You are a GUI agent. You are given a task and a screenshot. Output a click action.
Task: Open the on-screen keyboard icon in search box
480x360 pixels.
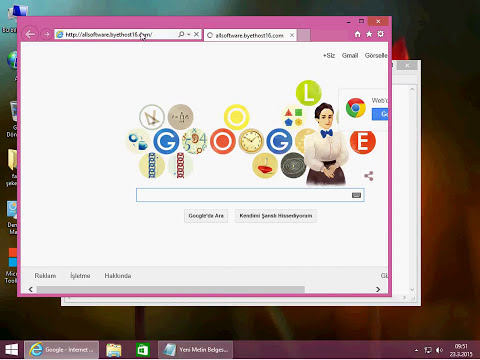tap(356, 195)
